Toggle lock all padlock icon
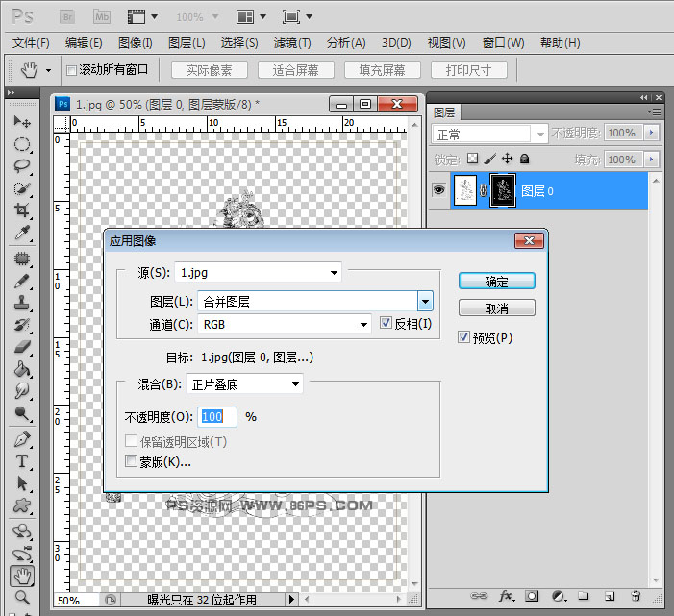Screen dimensions: 674x616 click(x=524, y=159)
